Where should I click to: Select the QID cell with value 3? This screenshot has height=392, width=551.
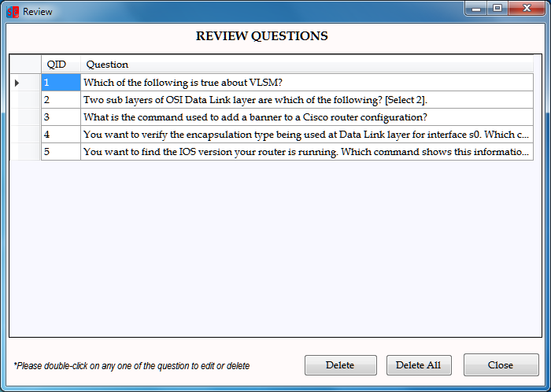61,117
